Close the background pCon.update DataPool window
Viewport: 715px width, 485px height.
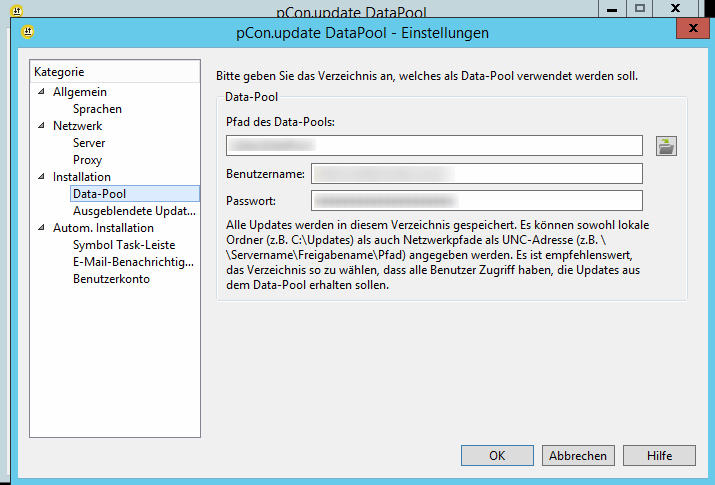(675, 8)
